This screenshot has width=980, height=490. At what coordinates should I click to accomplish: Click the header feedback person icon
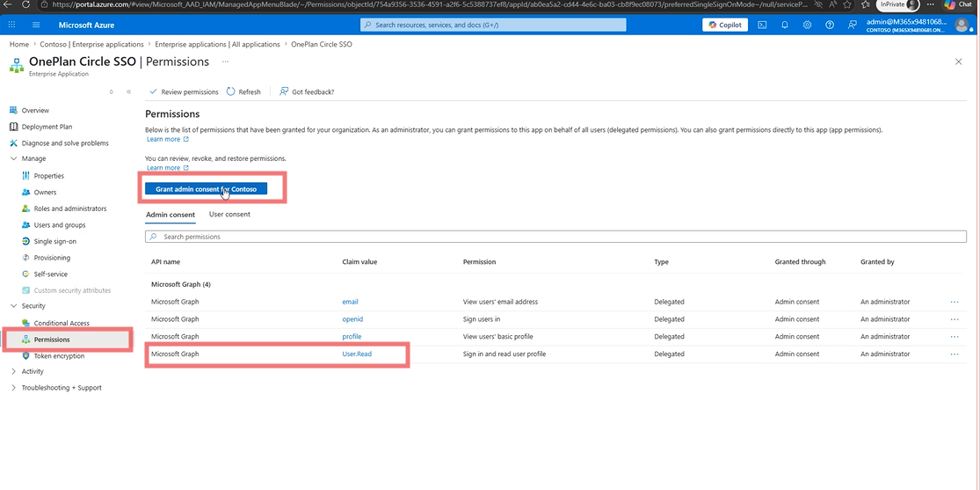tap(852, 25)
